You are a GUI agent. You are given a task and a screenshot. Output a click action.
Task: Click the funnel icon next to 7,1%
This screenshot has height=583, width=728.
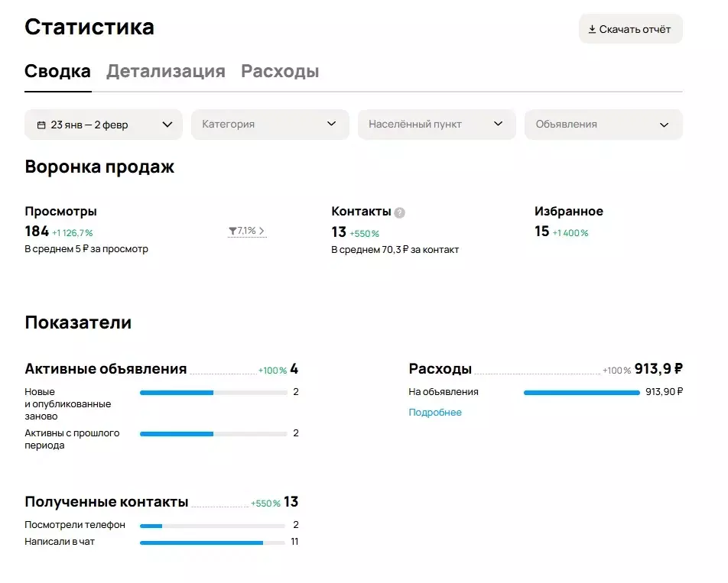pos(232,231)
